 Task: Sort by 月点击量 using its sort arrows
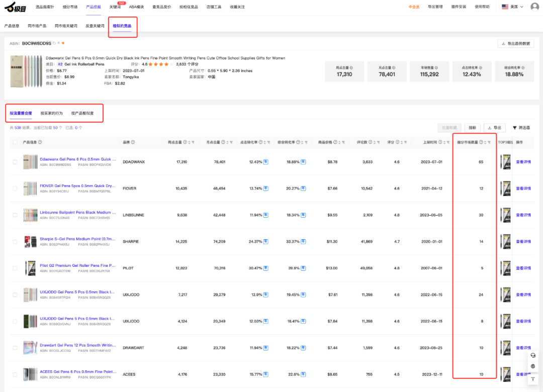coord(227,142)
